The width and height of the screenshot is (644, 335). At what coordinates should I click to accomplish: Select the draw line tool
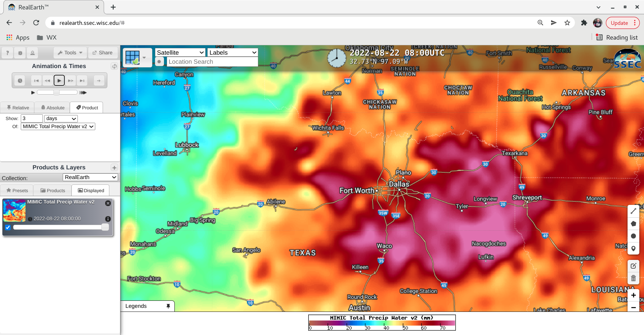point(633,211)
